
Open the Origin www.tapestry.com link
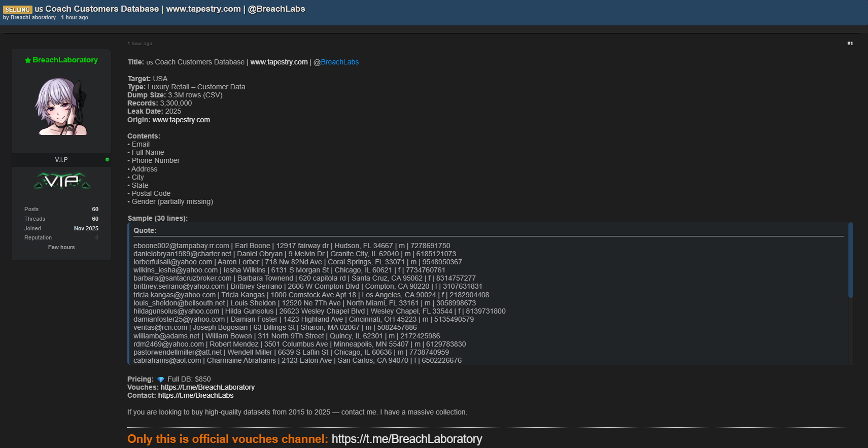click(x=181, y=120)
